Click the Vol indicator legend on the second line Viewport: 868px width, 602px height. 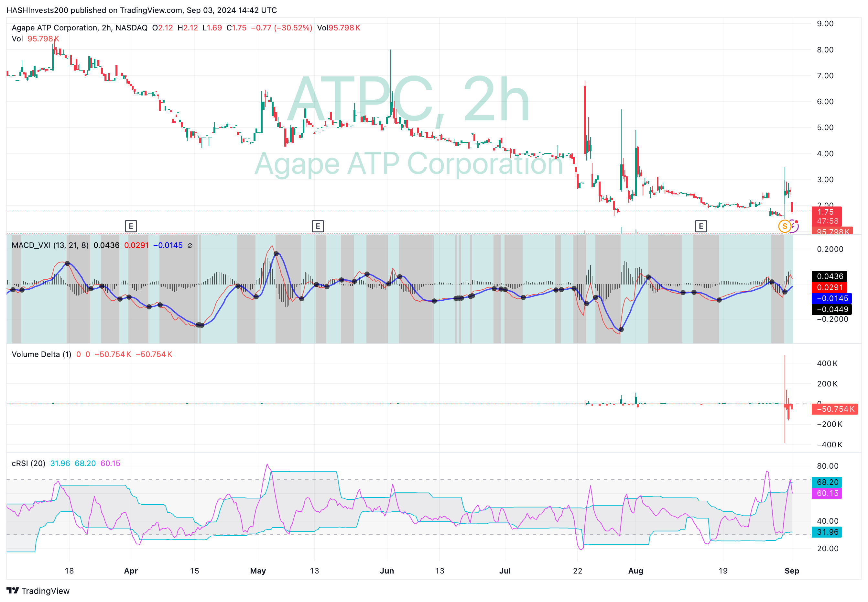click(x=36, y=39)
